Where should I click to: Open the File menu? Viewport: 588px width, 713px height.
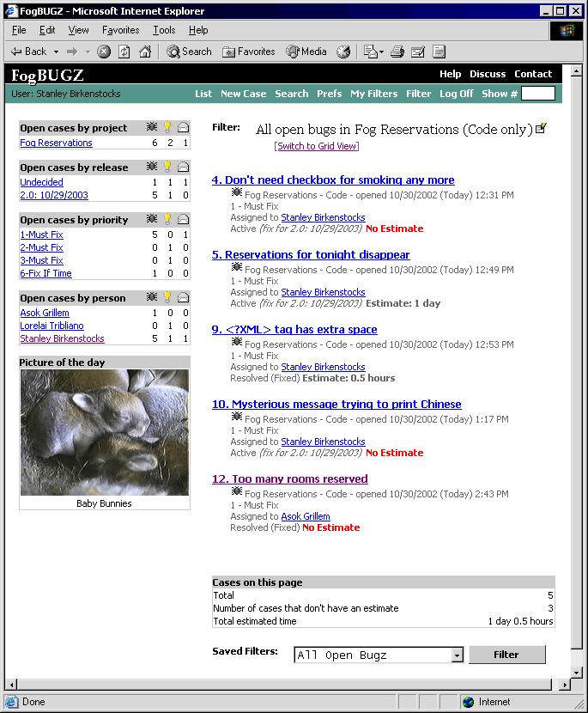[19, 30]
